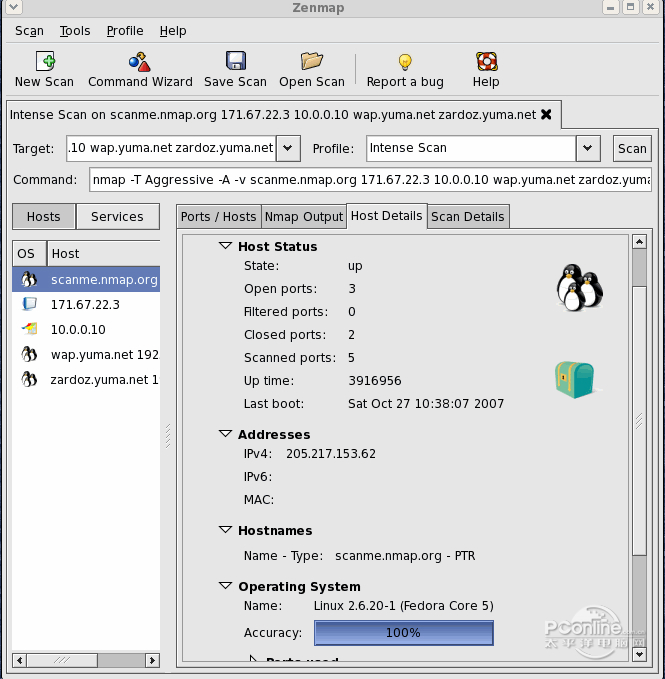
Task: Click OS name Linux 2.6.20-1 text
Action: [404, 605]
